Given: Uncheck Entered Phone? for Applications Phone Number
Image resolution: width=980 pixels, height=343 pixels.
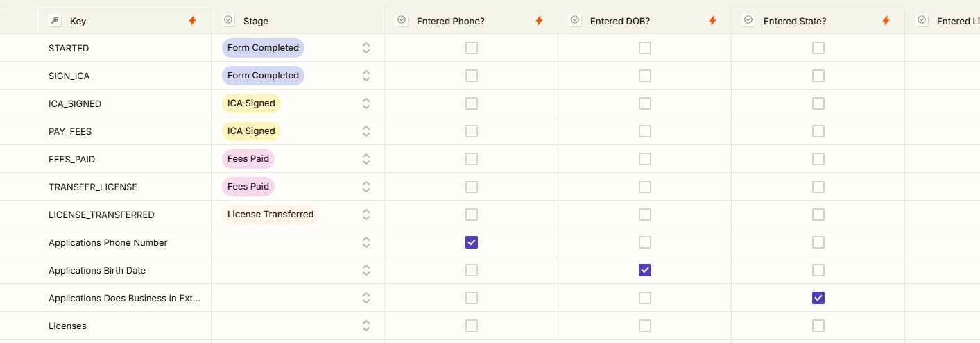Looking at the screenshot, I should coord(472,242).
